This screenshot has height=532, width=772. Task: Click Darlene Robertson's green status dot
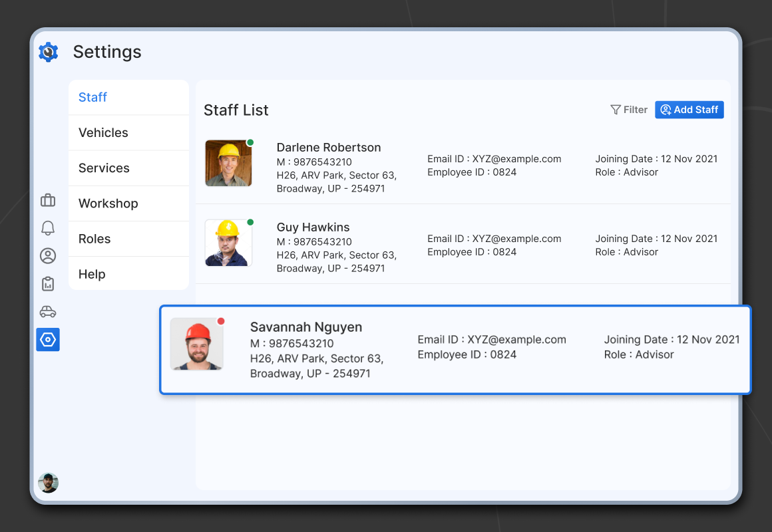click(250, 143)
